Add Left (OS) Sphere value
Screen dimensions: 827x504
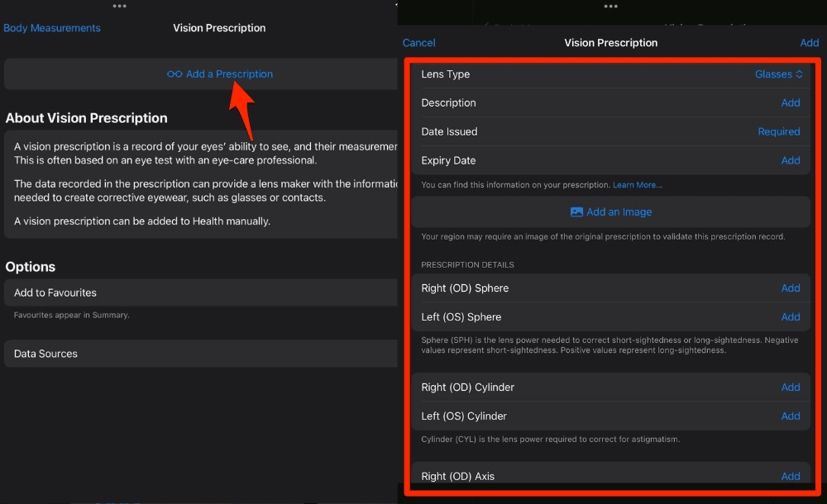791,317
